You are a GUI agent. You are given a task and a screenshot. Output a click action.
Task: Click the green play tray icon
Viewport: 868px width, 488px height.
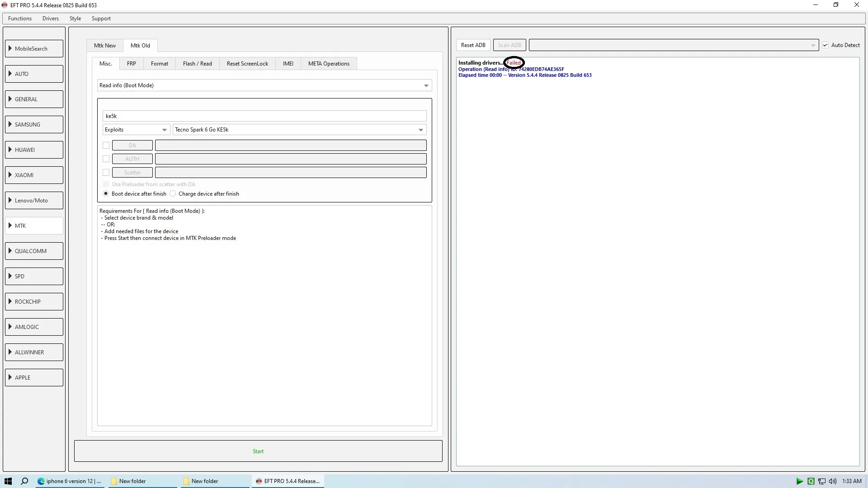(x=799, y=481)
